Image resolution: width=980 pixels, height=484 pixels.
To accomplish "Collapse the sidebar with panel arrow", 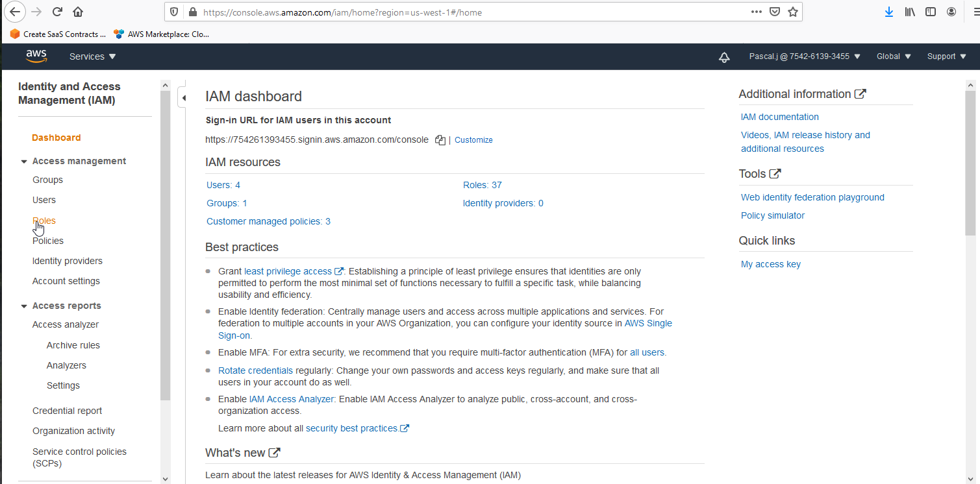I will coord(183,98).
